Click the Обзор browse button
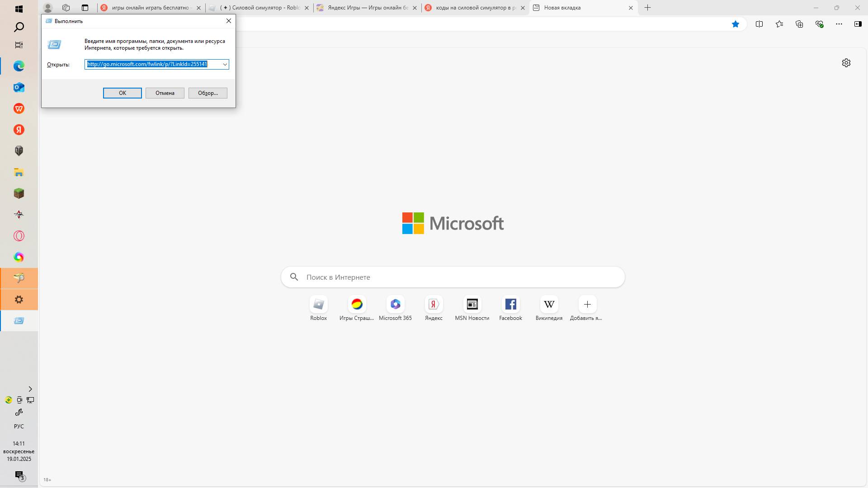 (x=208, y=93)
